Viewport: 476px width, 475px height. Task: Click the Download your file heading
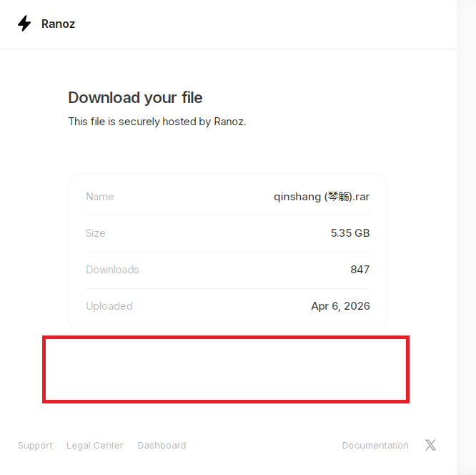point(135,98)
